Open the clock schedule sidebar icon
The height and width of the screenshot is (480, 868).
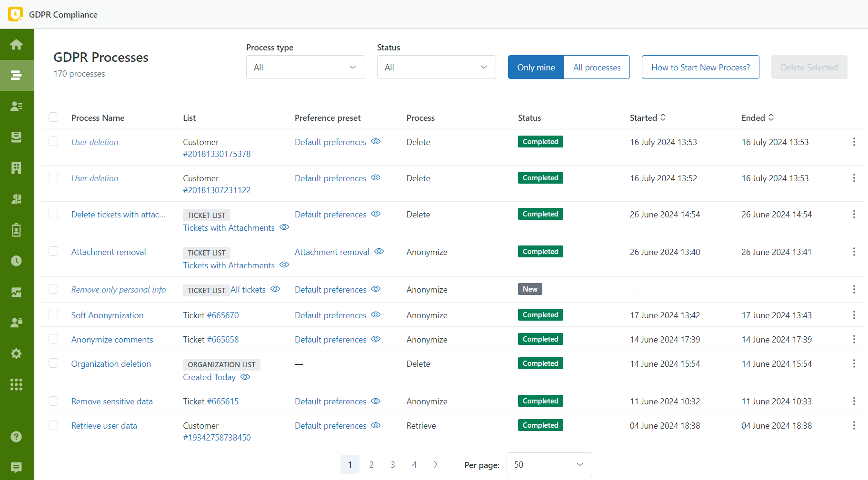(17, 261)
